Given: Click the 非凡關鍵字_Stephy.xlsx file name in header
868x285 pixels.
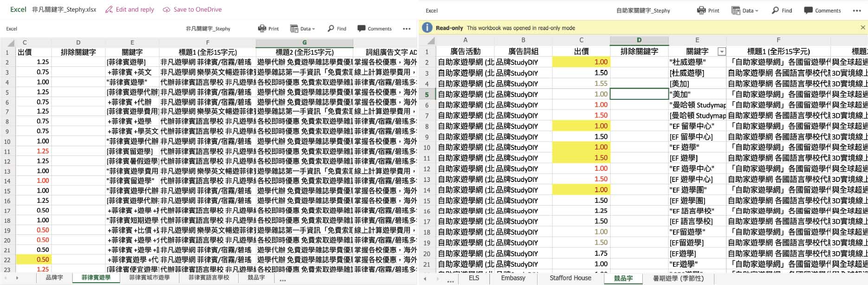Looking at the screenshot, I should coord(64,9).
